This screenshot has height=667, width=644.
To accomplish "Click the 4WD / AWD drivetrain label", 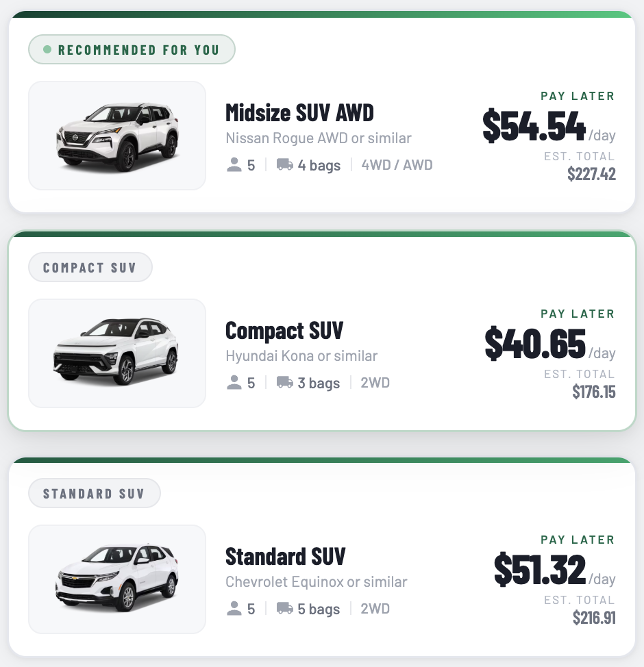I will pos(397,164).
